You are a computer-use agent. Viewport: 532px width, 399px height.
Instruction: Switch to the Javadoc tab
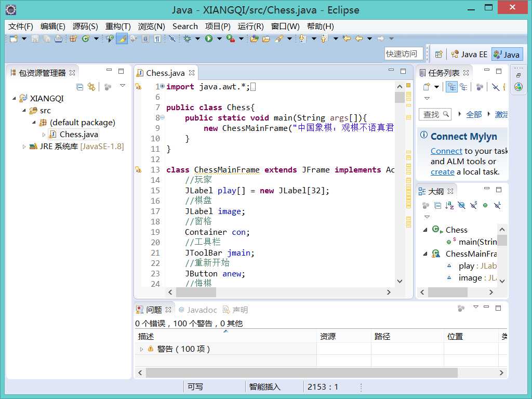[198, 310]
